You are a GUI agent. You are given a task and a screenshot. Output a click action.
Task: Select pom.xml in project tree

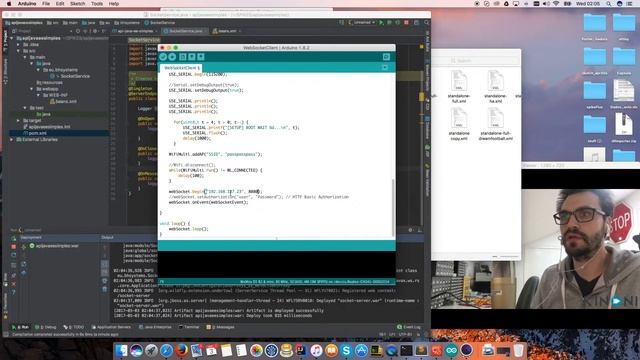(34, 133)
